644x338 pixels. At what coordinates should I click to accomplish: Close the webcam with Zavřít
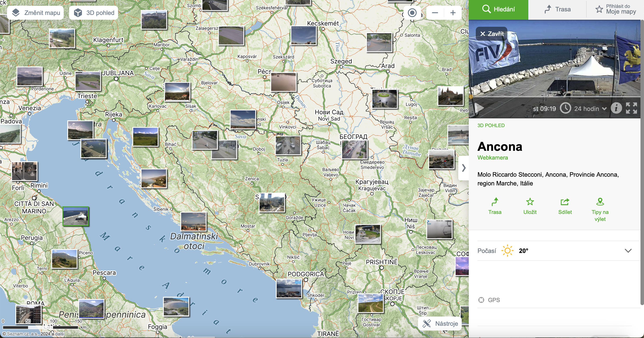tap(491, 34)
